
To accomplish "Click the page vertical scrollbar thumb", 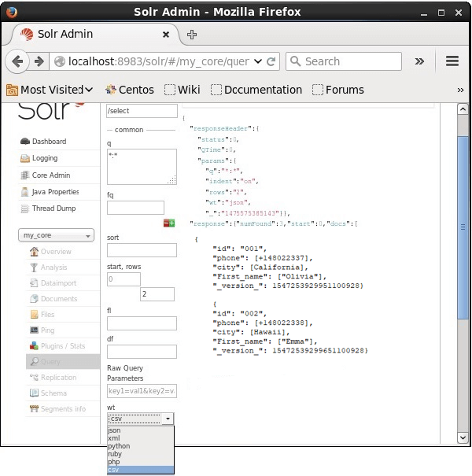I will point(463,227).
